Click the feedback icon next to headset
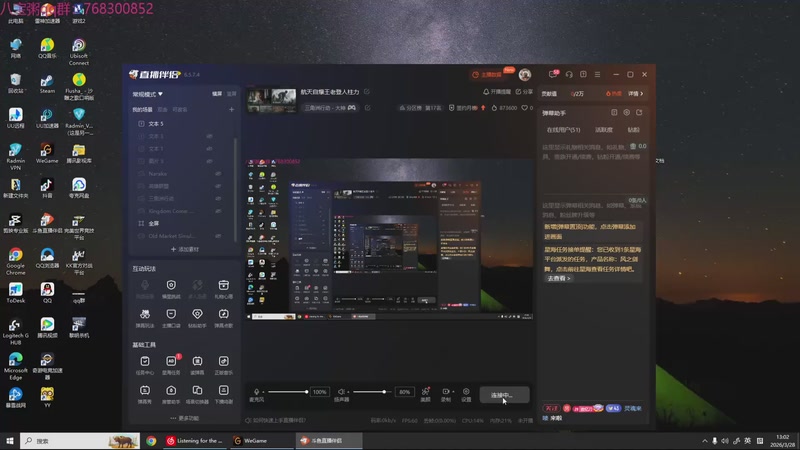Viewport: 800px width, 450px height. point(583,74)
